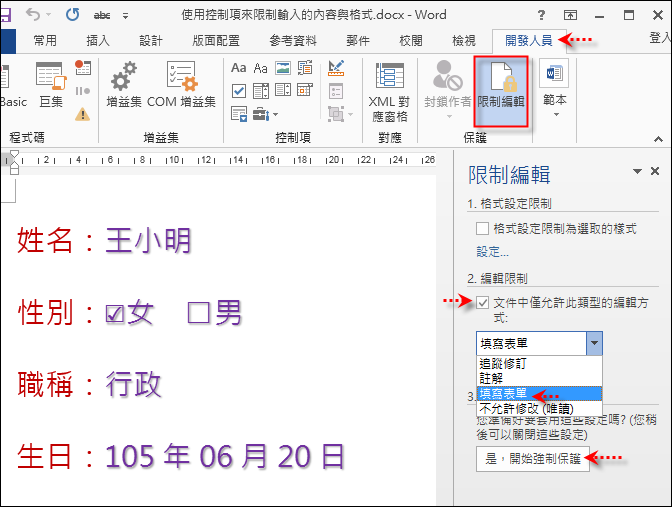This screenshot has width=672, height=507.
Task: Click the Record Macro icon with the red dot
Action: tap(82, 67)
